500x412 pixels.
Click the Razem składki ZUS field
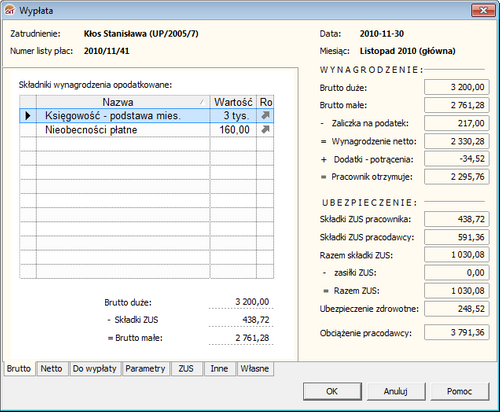[x=457, y=255]
